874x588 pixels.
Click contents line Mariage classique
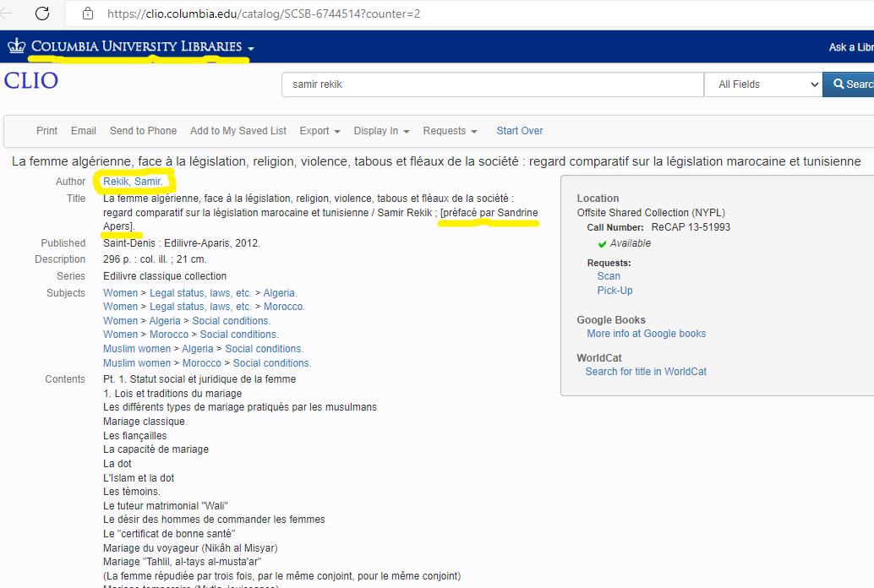point(144,422)
